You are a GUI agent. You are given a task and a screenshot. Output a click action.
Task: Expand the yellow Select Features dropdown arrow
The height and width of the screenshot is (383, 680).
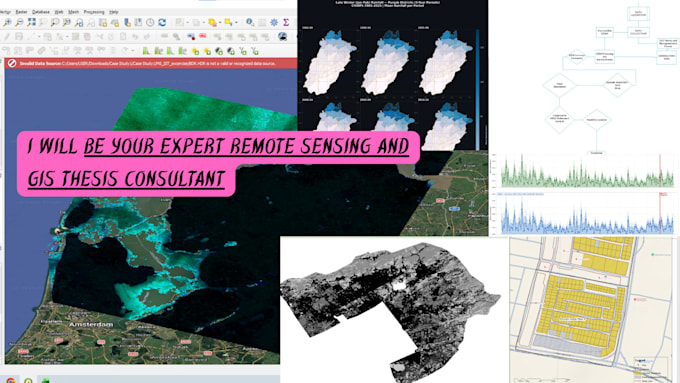[x=219, y=23]
